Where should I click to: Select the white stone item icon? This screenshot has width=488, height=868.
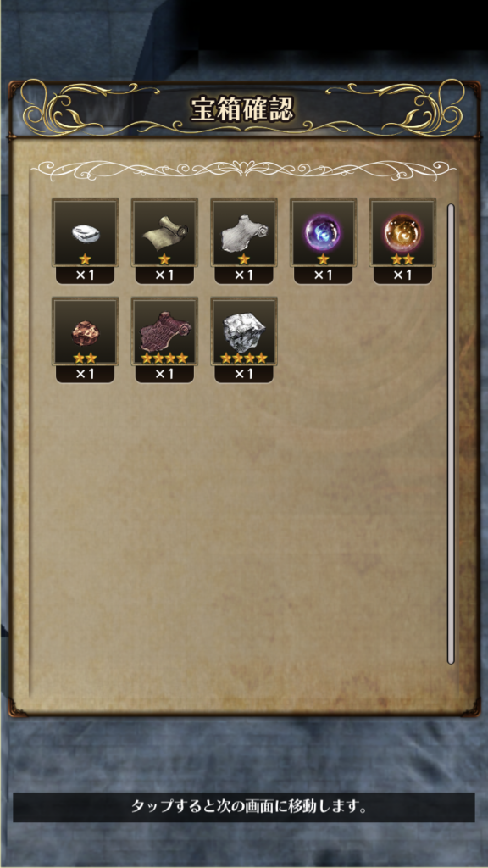tap(85, 233)
